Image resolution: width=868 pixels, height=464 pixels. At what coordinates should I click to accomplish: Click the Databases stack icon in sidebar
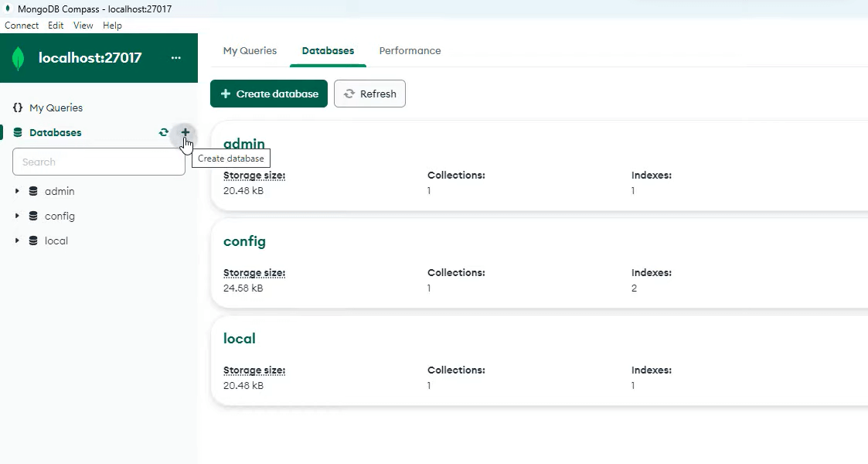coord(17,132)
